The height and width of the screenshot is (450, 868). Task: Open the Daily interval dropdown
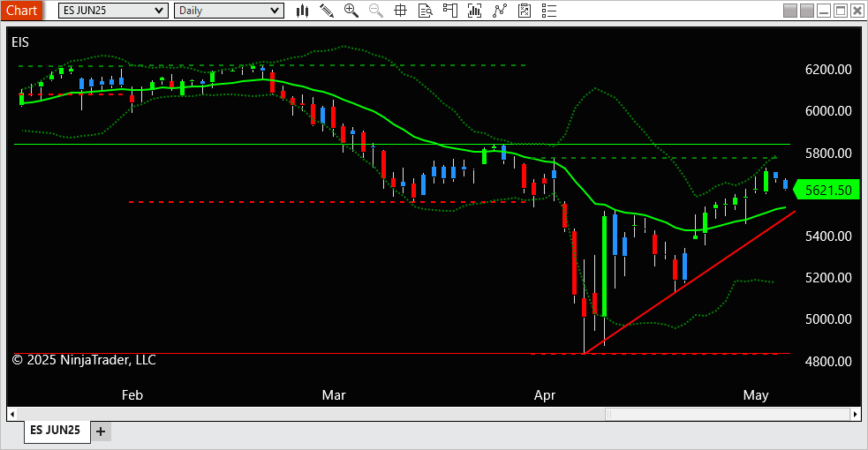229,11
